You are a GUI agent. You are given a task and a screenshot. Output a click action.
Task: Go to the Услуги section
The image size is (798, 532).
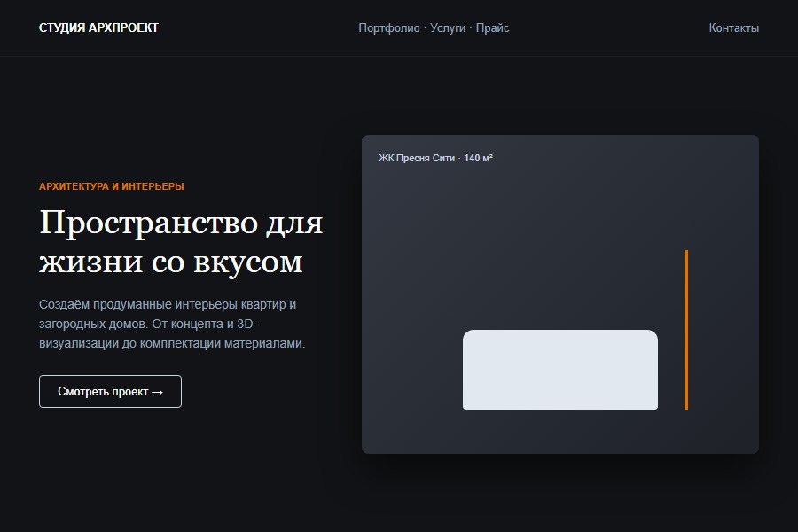click(x=448, y=28)
